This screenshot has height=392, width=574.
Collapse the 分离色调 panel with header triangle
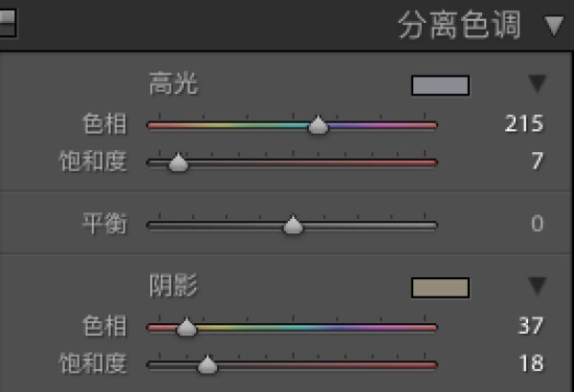554,26
